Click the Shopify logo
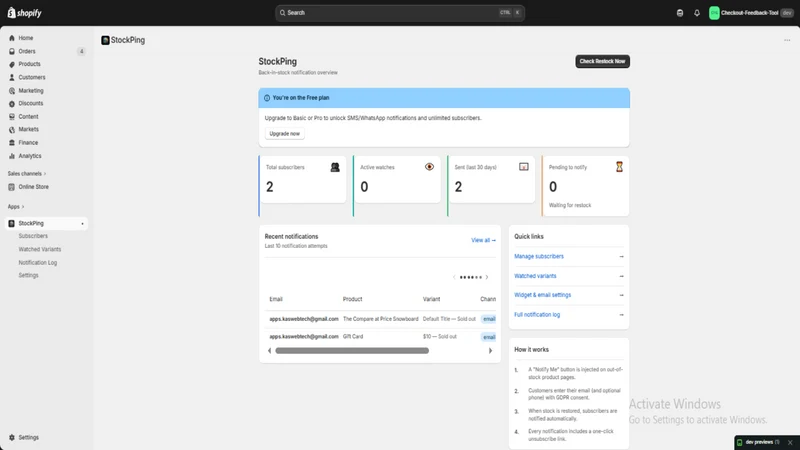Screen dimensions: 800x450 (24, 13)
